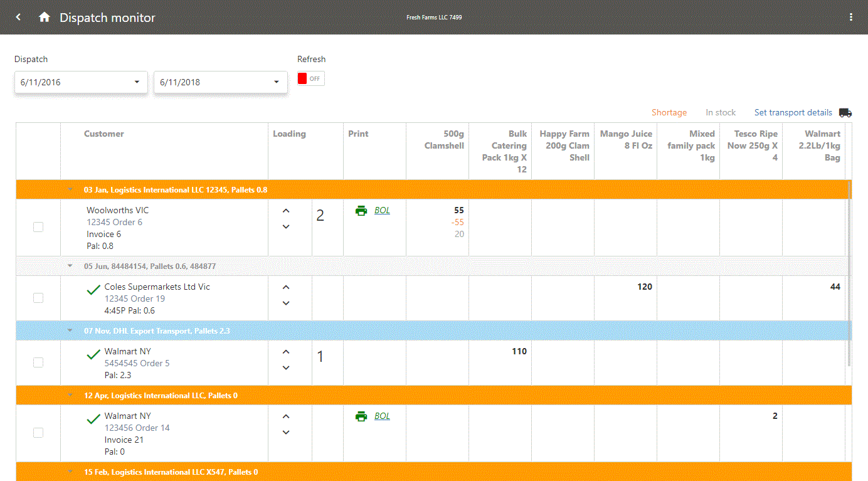Move Coles Supermarkets loading order up
The image size is (868, 481).
[x=286, y=287]
